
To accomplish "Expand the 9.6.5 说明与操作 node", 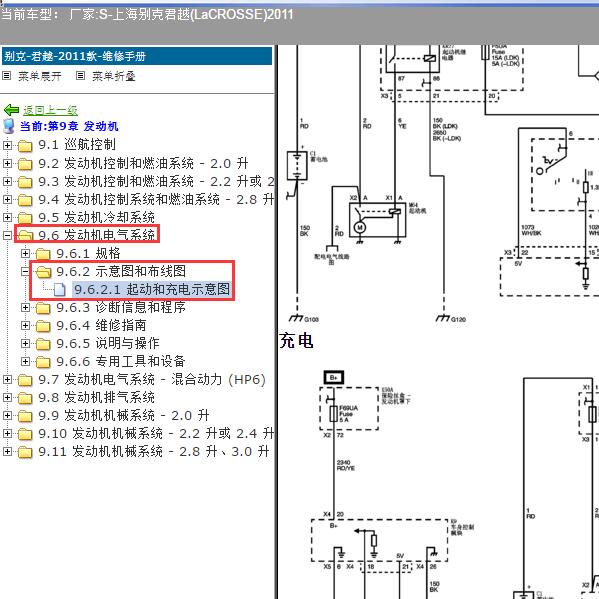I will 25,343.
